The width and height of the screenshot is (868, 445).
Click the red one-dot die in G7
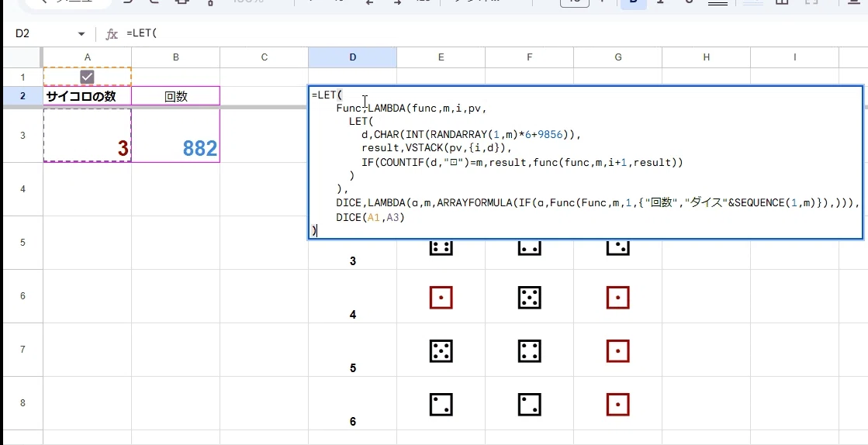click(x=617, y=351)
